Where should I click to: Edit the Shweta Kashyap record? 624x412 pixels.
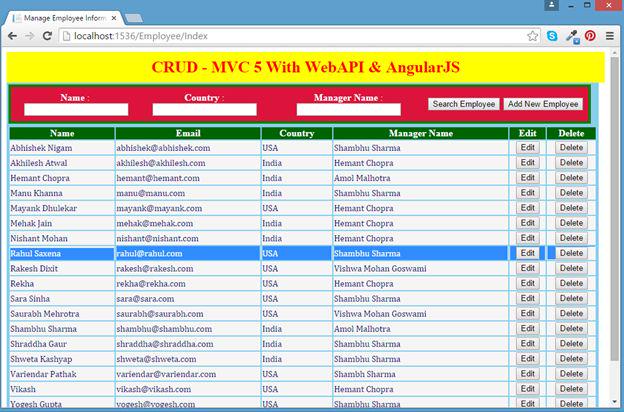(x=528, y=359)
